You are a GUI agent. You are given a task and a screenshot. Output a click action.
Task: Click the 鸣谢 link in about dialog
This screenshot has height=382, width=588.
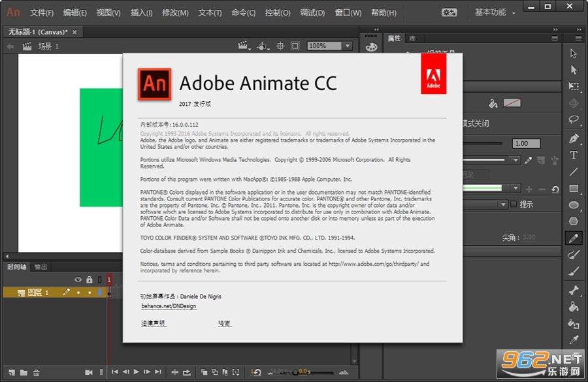(x=225, y=323)
